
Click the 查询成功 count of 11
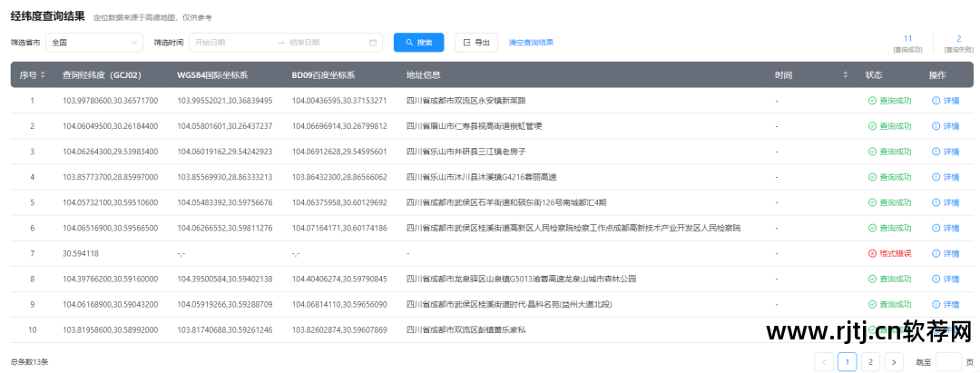click(907, 39)
